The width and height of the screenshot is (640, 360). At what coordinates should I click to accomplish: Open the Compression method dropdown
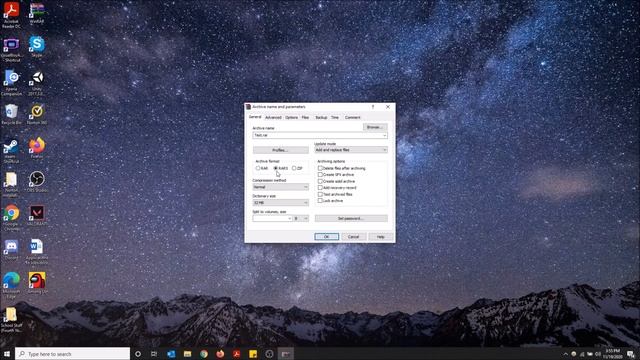[280, 187]
